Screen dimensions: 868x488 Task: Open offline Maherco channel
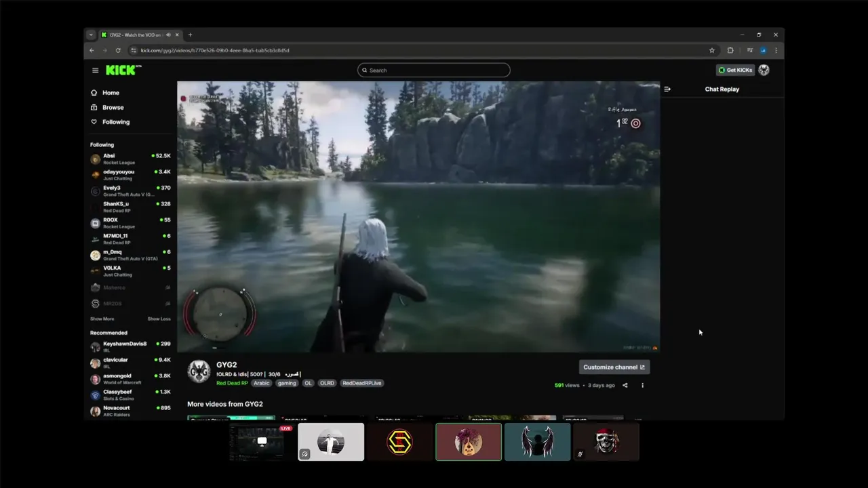pyautogui.click(x=130, y=287)
